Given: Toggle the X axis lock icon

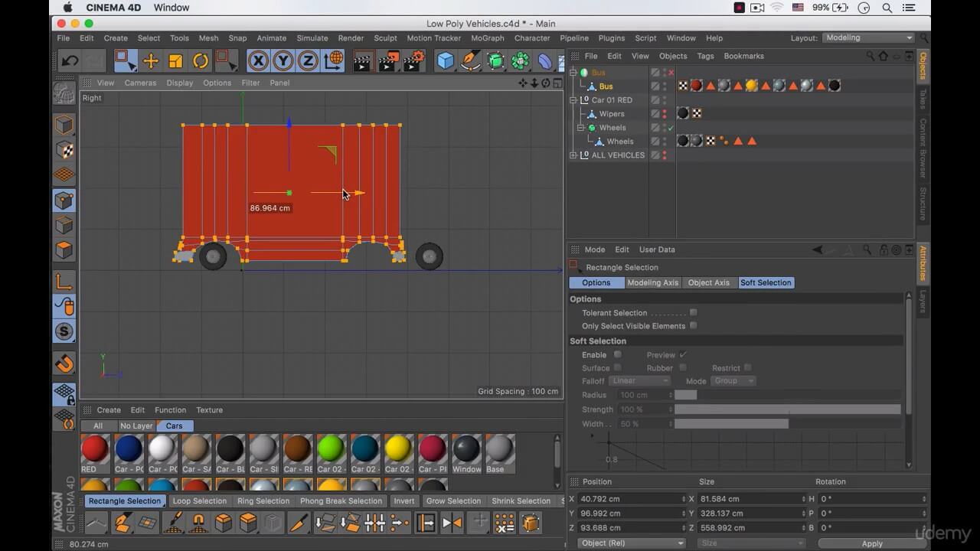Looking at the screenshot, I should (259, 61).
